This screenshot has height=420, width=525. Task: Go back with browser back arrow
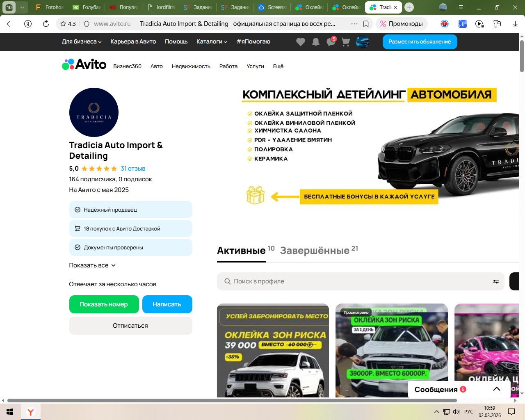10,24
